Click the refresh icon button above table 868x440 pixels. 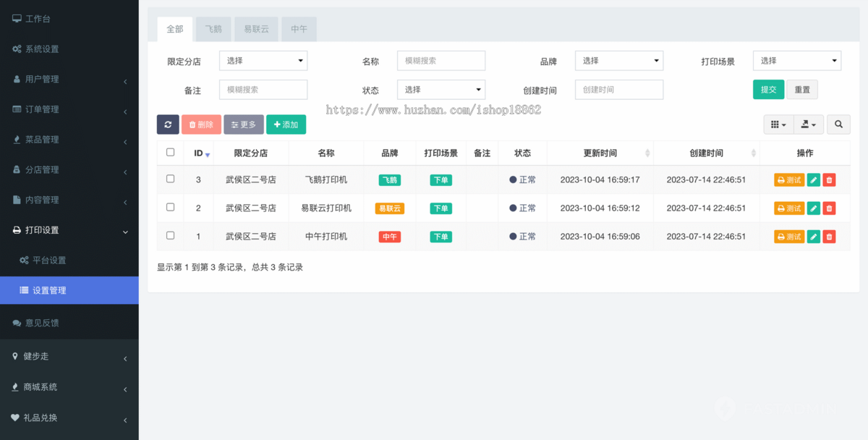pyautogui.click(x=168, y=124)
